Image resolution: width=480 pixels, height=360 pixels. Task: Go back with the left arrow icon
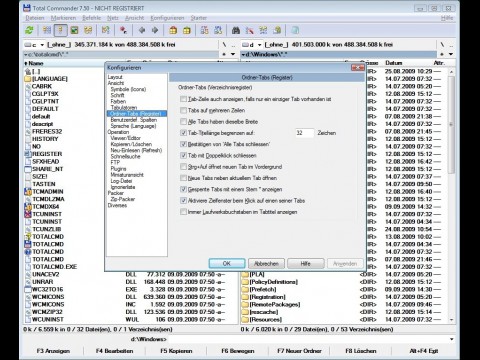(142, 30)
